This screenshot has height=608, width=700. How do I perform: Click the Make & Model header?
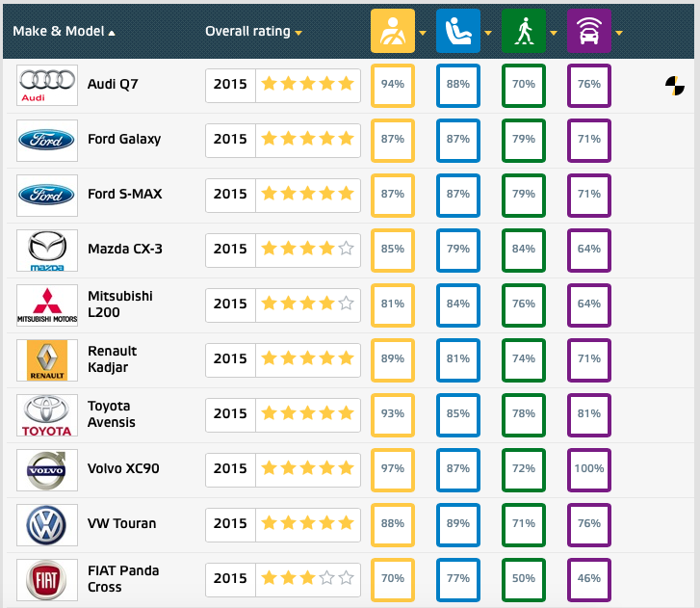click(x=59, y=31)
